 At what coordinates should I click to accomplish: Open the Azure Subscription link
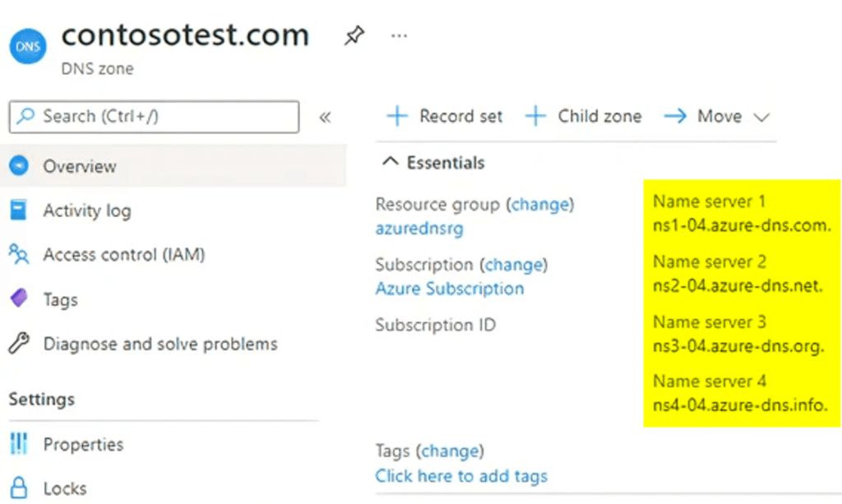pos(449,289)
